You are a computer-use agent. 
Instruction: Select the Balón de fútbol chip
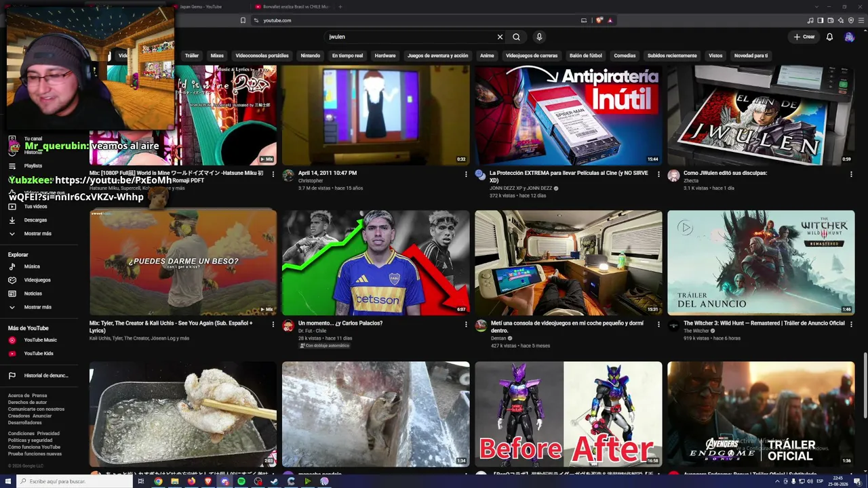click(585, 56)
